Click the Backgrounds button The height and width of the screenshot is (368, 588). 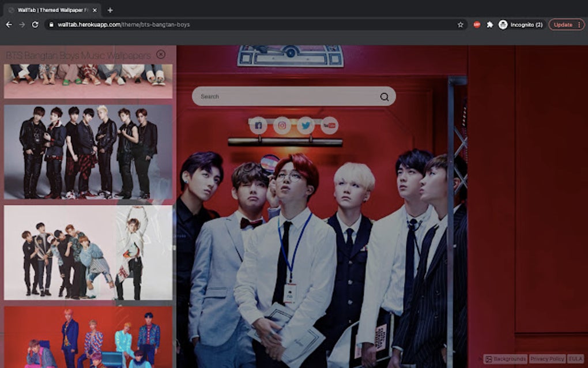click(509, 358)
